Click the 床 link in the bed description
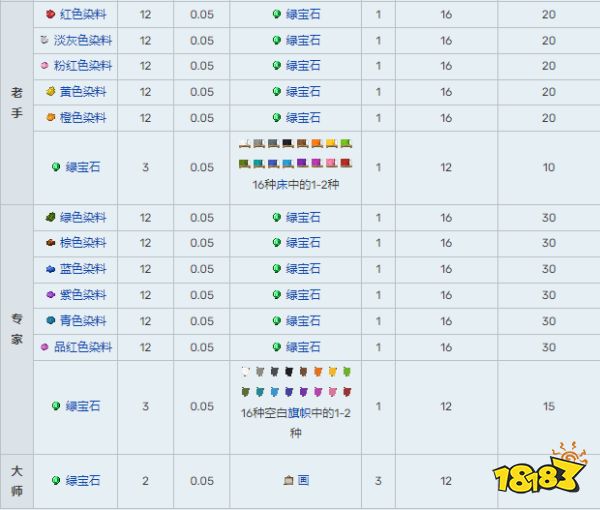The width and height of the screenshot is (600, 510). point(282,186)
